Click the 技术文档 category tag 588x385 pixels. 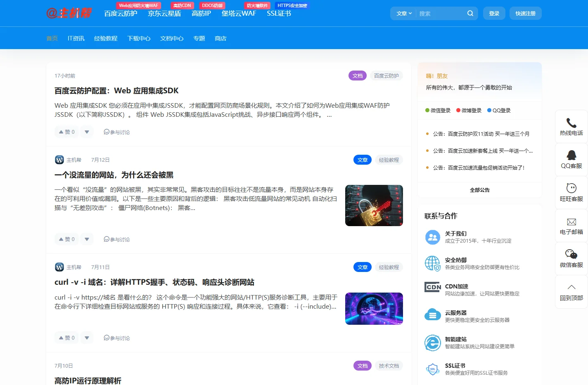coord(389,366)
